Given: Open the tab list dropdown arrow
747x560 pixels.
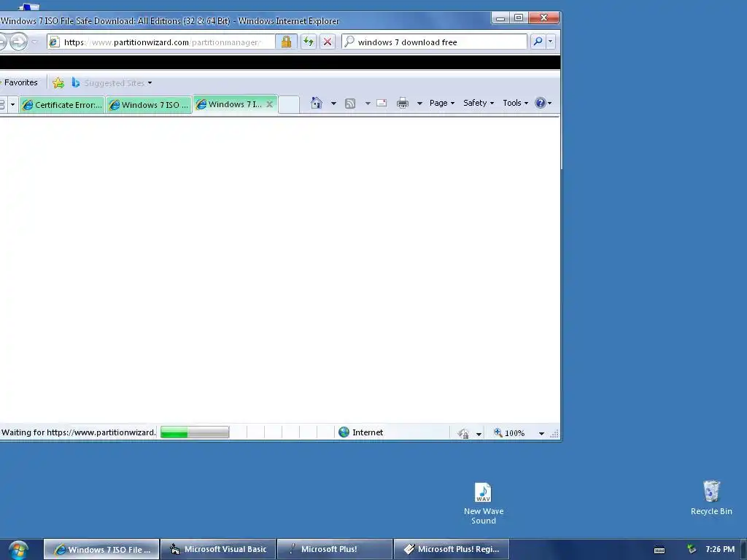Looking at the screenshot, I should [12, 104].
